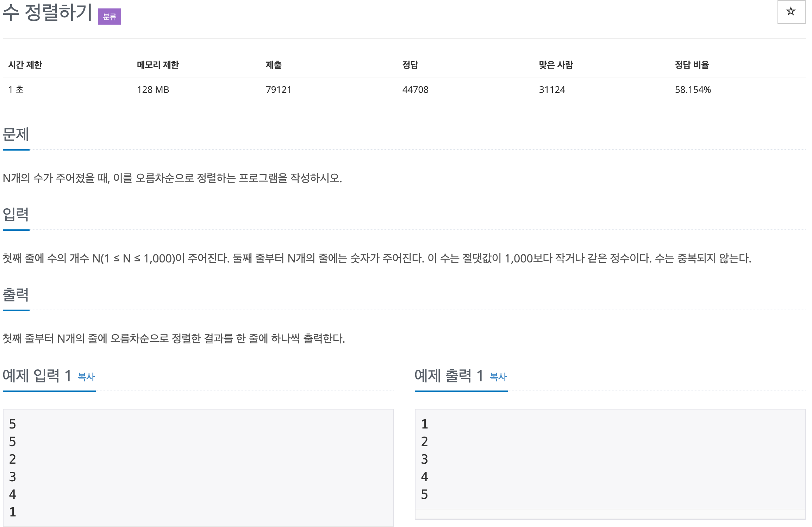
Task: Click the 시간 제한 column header
Action: point(25,65)
